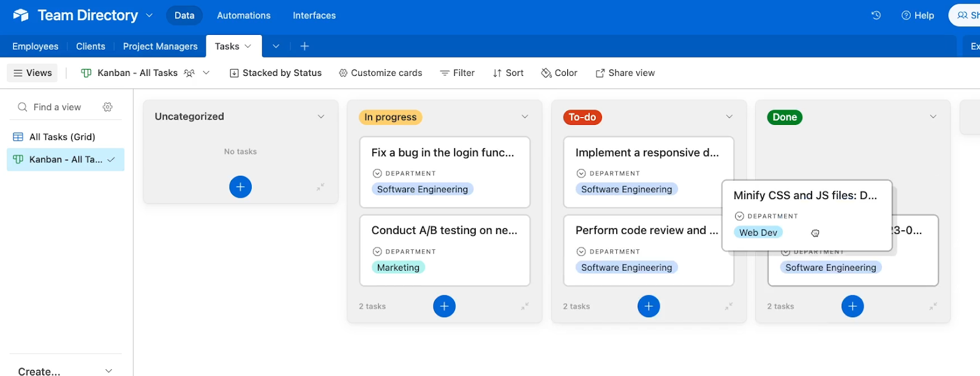This screenshot has height=376, width=980.
Task: Click the Uncategorized stack title
Action: 189,116
